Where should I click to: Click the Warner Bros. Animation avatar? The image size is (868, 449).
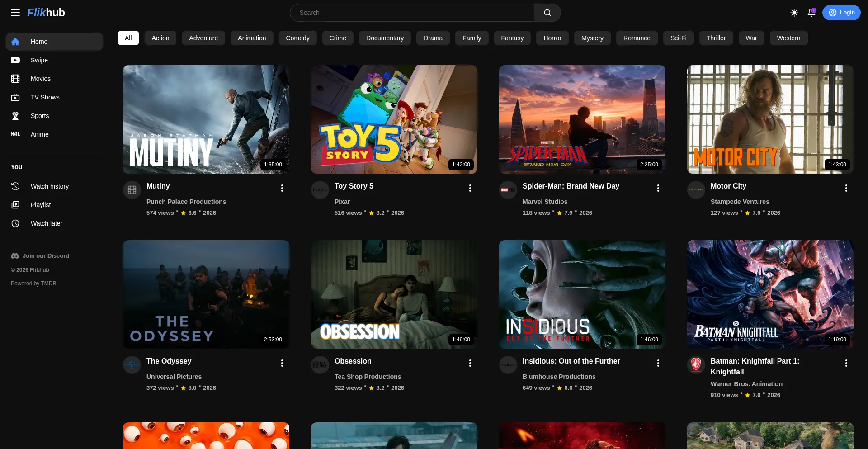696,365
